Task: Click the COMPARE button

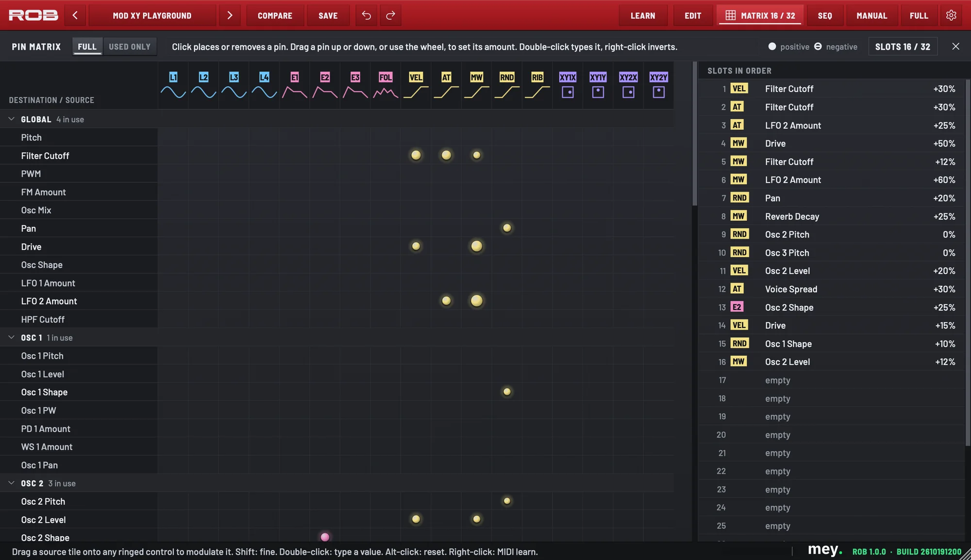Action: [275, 16]
